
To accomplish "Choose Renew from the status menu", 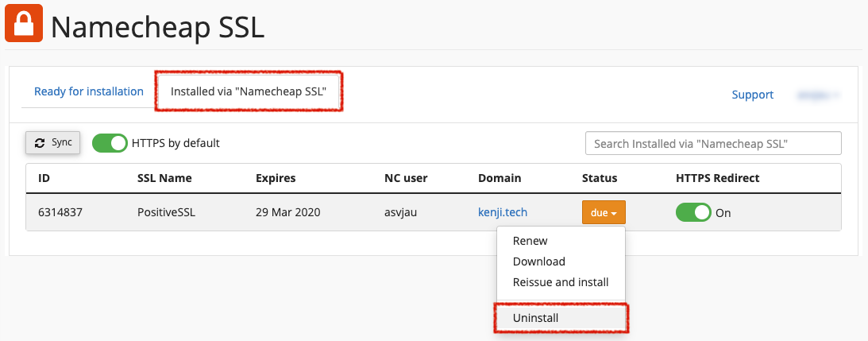I will click(561, 241).
